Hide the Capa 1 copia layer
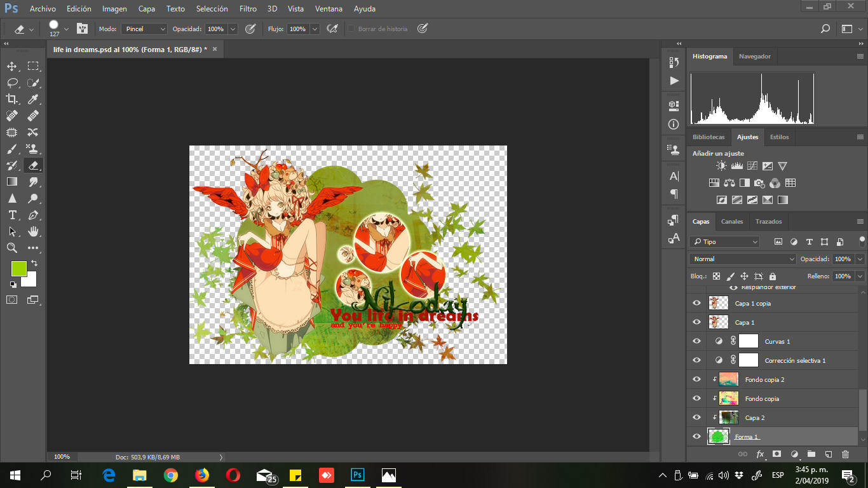The image size is (868, 488). 696,303
